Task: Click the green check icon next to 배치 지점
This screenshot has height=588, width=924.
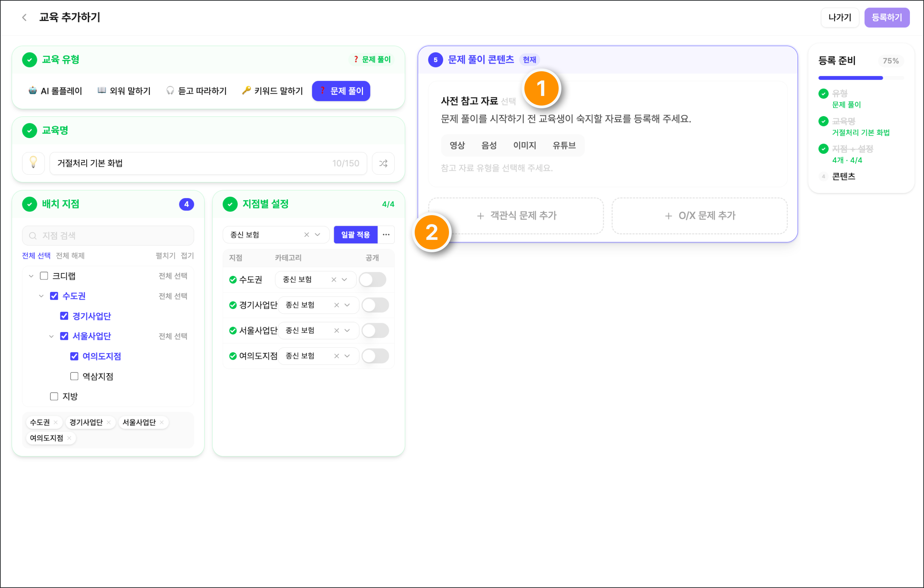Action: coord(29,204)
